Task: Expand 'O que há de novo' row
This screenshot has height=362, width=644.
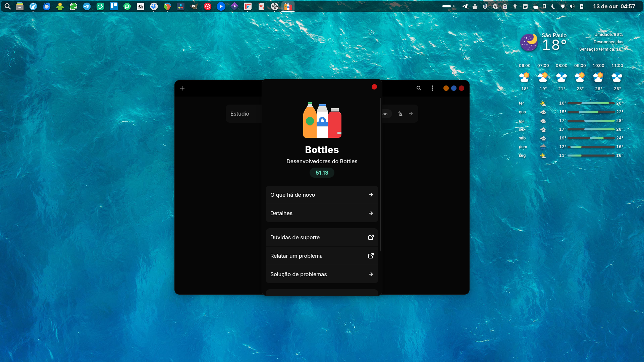Action: (322, 195)
